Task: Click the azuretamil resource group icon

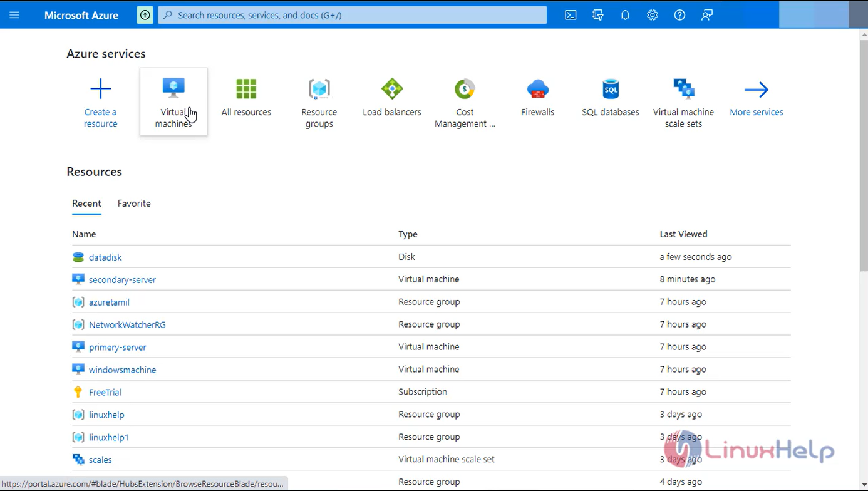Action: 78,302
